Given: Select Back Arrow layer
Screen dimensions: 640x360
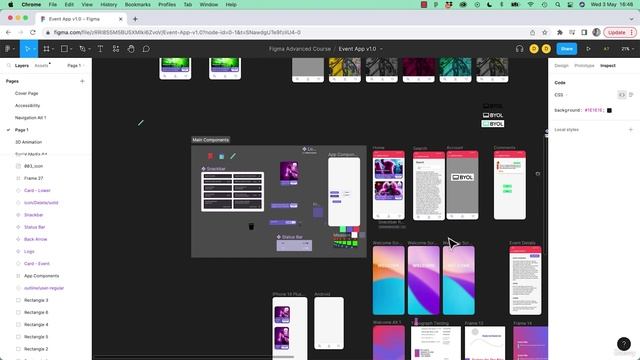Looking at the screenshot, I should tap(36, 239).
